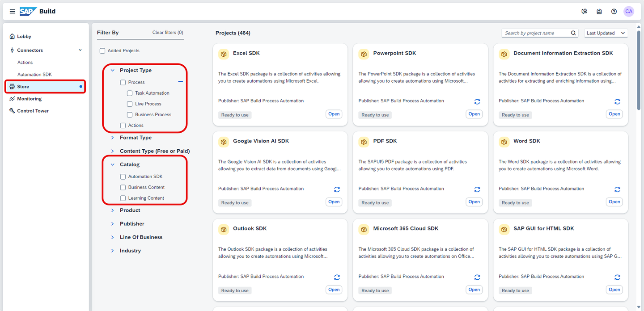Click the Google Vision AI SDK package icon
Image resolution: width=644 pixels, height=311 pixels.
224,142
